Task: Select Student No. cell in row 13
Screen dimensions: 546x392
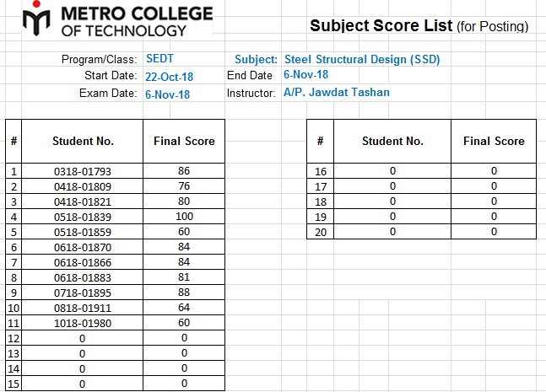Action: pyautogui.click(x=83, y=354)
